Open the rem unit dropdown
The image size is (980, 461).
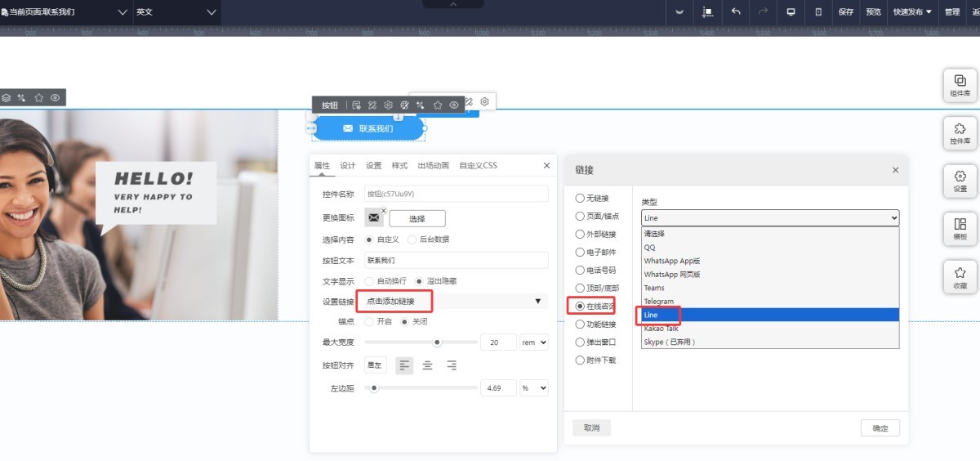534,342
